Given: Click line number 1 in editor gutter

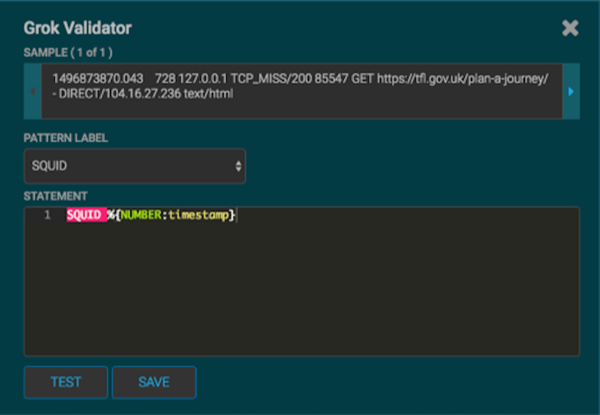Looking at the screenshot, I should [x=47, y=215].
